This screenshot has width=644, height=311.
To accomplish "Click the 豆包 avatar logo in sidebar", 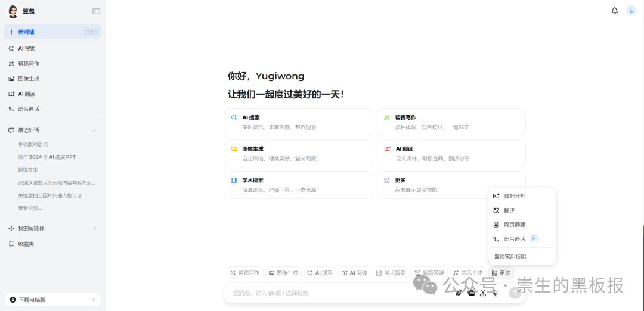I will [13, 11].
